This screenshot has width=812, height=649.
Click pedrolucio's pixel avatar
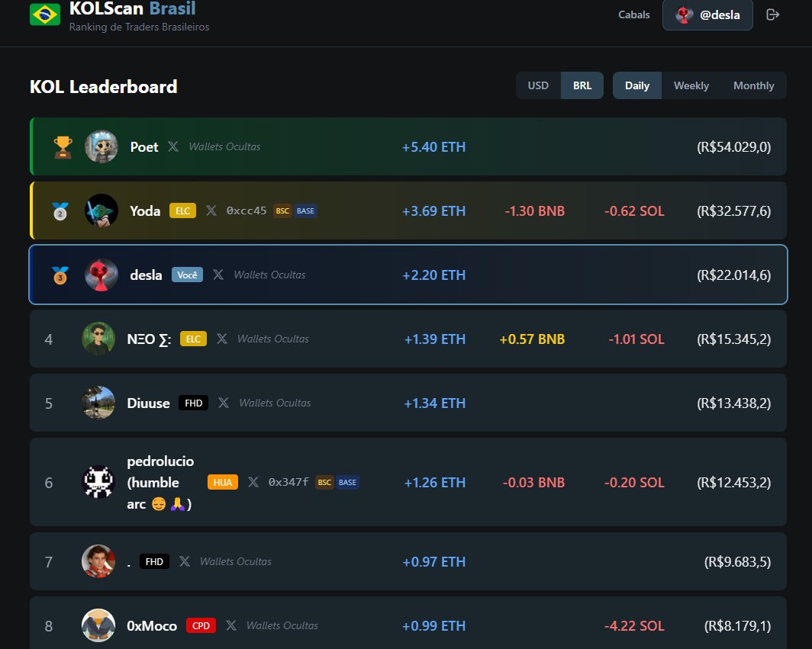[98, 482]
